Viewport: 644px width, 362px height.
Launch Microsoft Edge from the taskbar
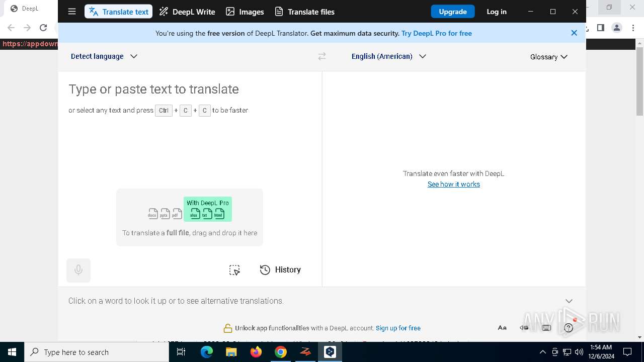click(x=207, y=352)
